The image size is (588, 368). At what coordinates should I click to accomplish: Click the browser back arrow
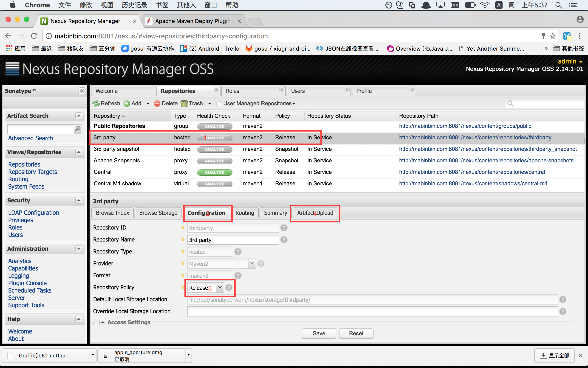tap(8, 36)
